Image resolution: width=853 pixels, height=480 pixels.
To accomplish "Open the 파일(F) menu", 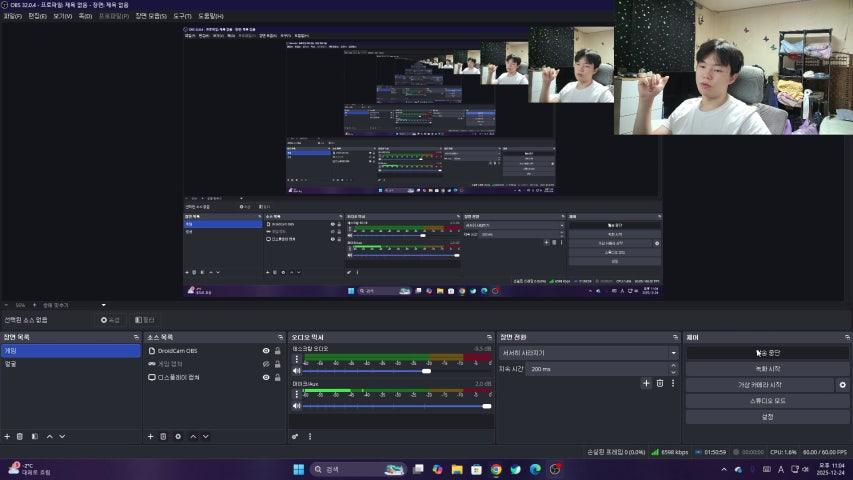I will (x=12, y=16).
